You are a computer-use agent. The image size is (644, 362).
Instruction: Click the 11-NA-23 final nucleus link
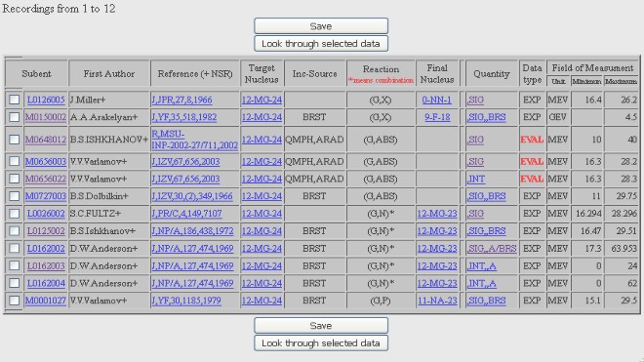point(437,301)
